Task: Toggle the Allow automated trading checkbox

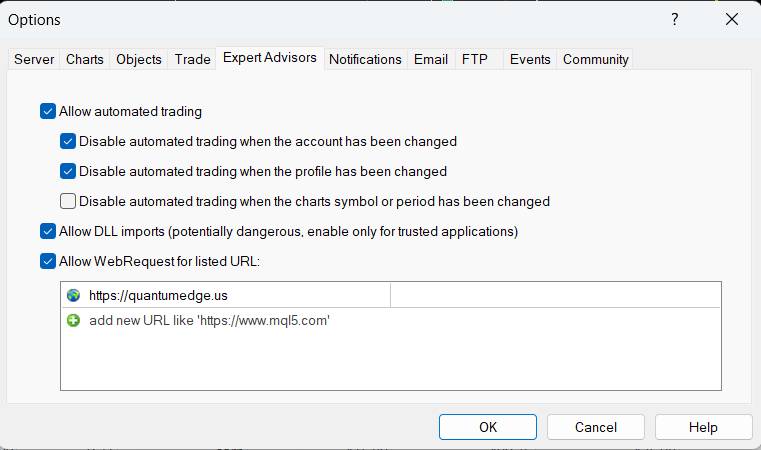Action: (48, 112)
